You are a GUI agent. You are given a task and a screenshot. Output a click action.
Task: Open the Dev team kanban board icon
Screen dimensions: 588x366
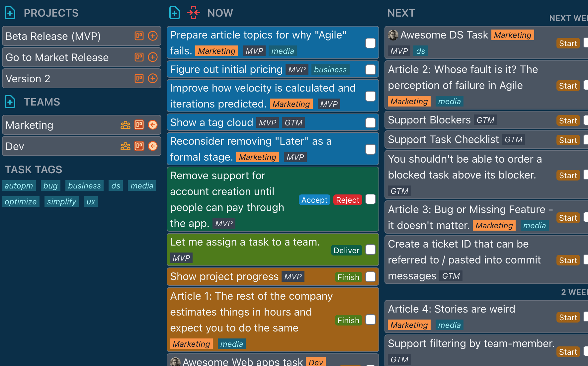(139, 146)
